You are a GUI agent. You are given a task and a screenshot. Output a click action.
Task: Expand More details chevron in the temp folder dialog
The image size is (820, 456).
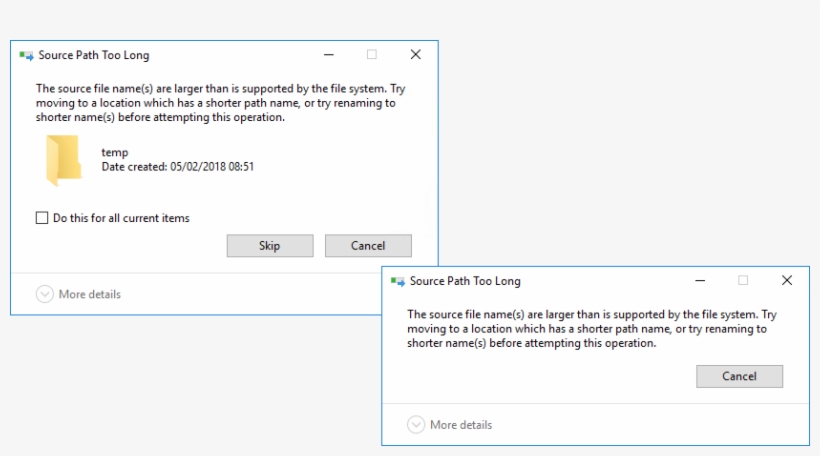tap(44, 294)
